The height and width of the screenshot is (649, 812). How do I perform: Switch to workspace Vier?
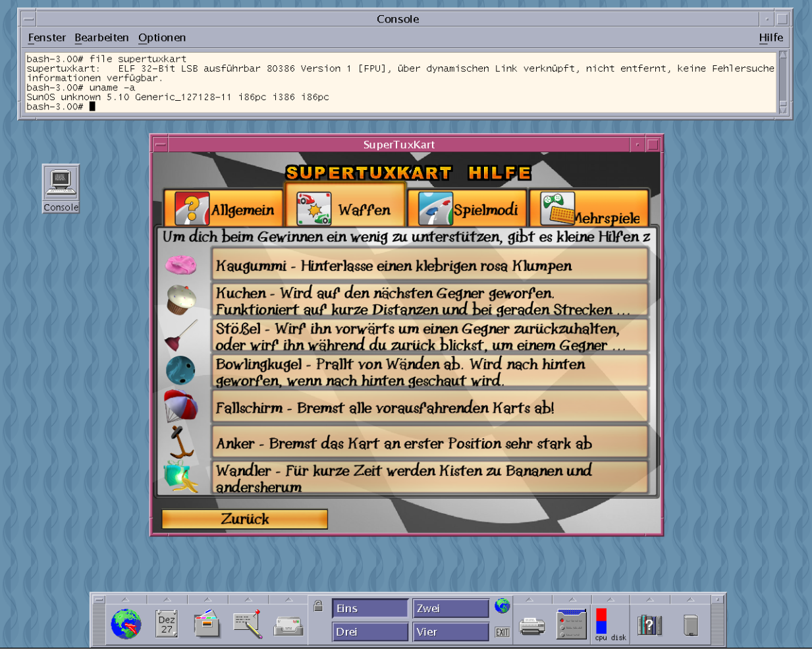click(450, 632)
